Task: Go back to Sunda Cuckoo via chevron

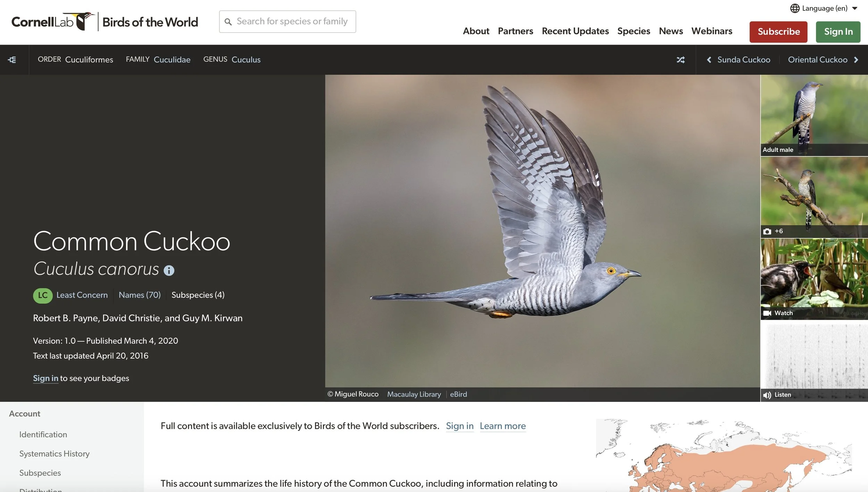Action: click(708, 59)
